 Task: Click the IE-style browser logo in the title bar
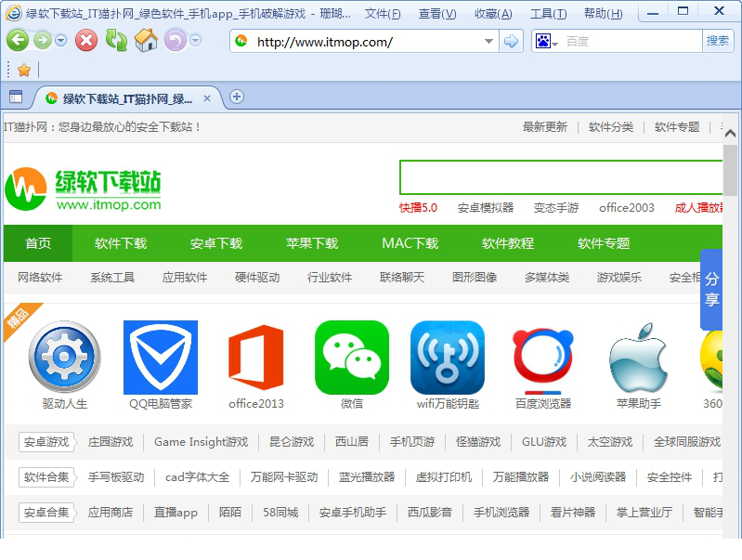click(13, 13)
